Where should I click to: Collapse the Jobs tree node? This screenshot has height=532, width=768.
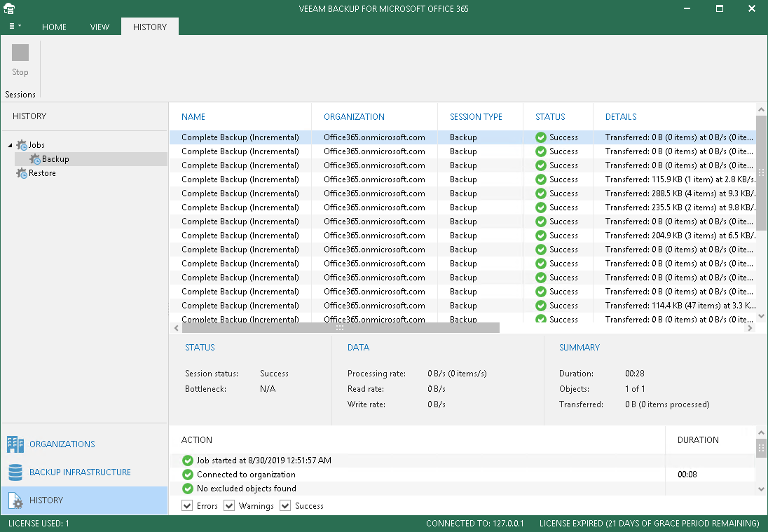(10, 145)
